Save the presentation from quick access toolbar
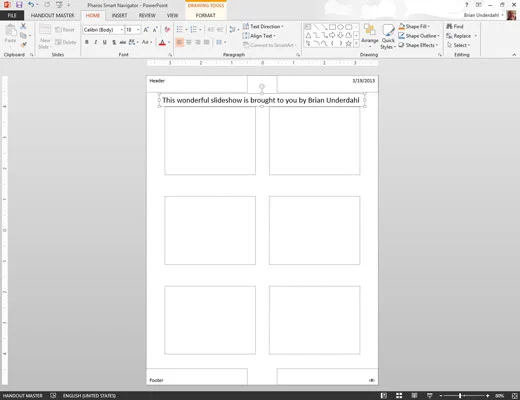Image resolution: width=520 pixels, height=400 pixels. point(19,5)
